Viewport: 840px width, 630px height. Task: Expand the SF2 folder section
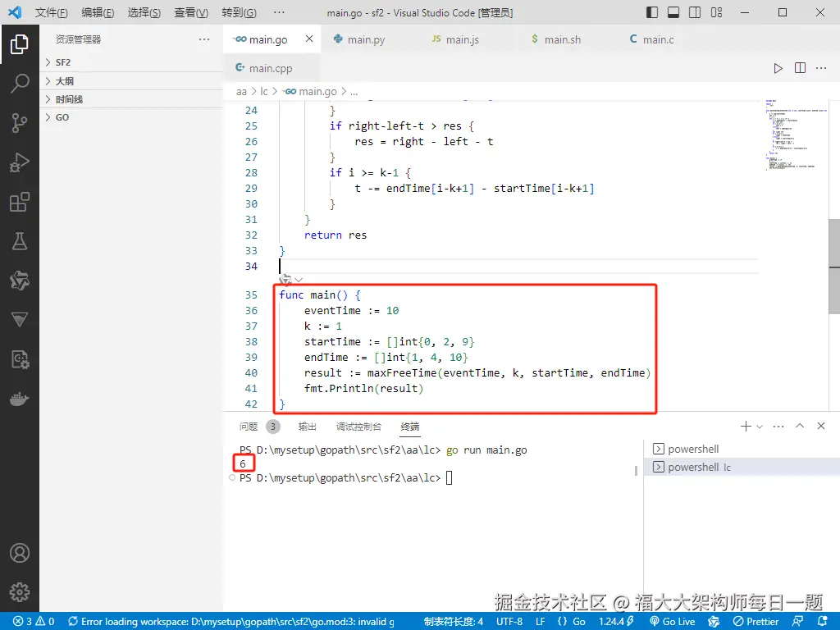click(131, 62)
